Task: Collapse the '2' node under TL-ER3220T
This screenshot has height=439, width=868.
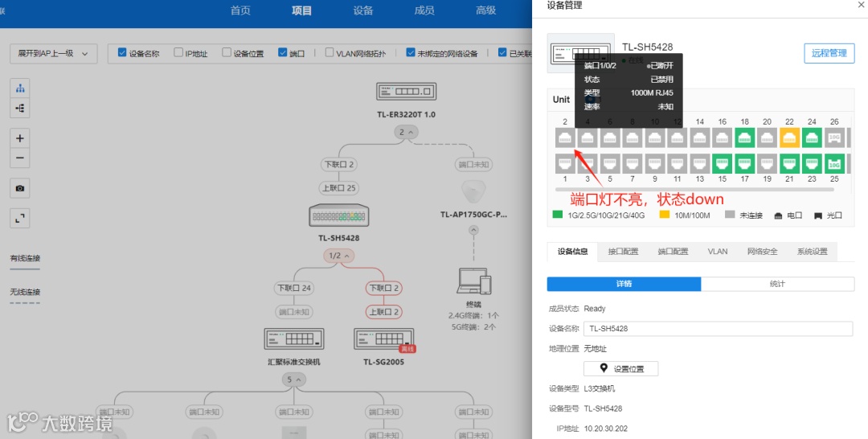Action: pyautogui.click(x=407, y=133)
